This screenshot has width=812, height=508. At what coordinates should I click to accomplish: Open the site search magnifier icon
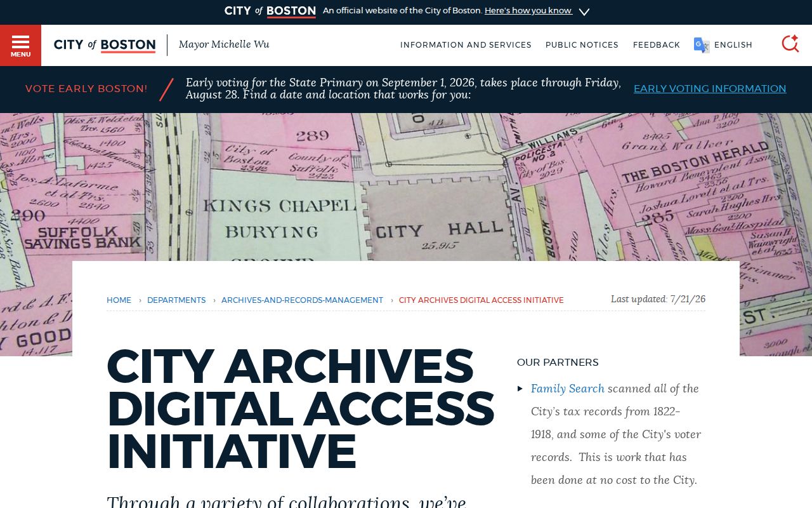[x=790, y=44]
